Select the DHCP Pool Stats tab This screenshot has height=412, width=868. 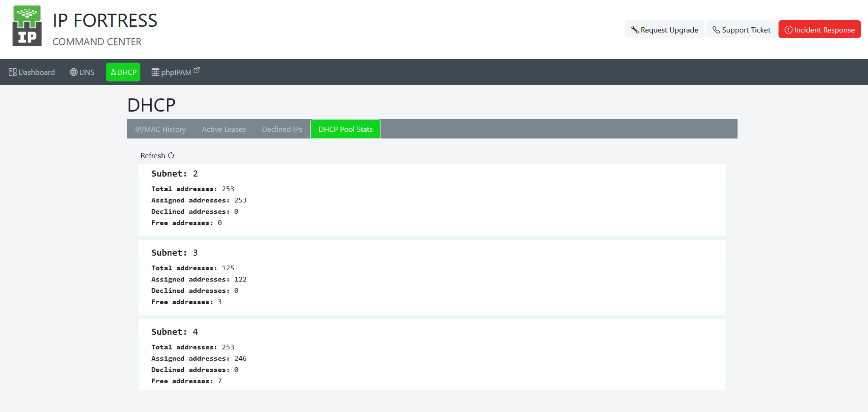(345, 129)
